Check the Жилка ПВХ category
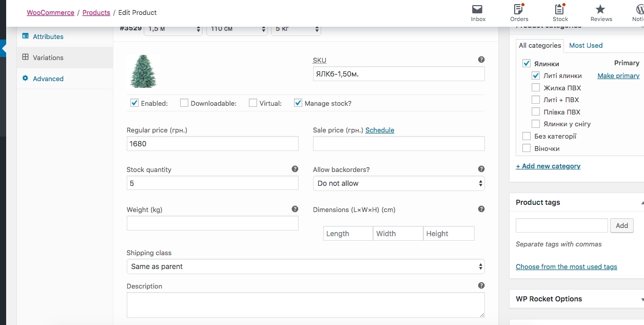Viewport: 644px width, 325px height. [536, 88]
